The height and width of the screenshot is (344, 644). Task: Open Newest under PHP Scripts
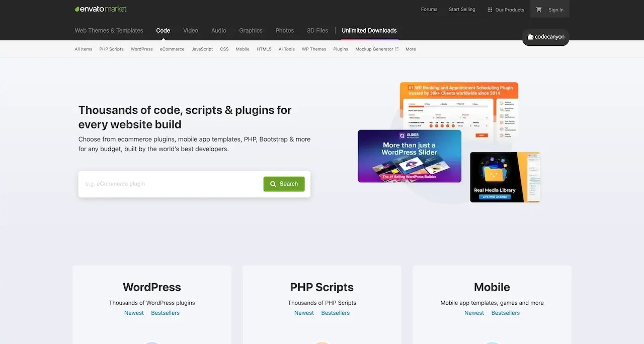304,313
